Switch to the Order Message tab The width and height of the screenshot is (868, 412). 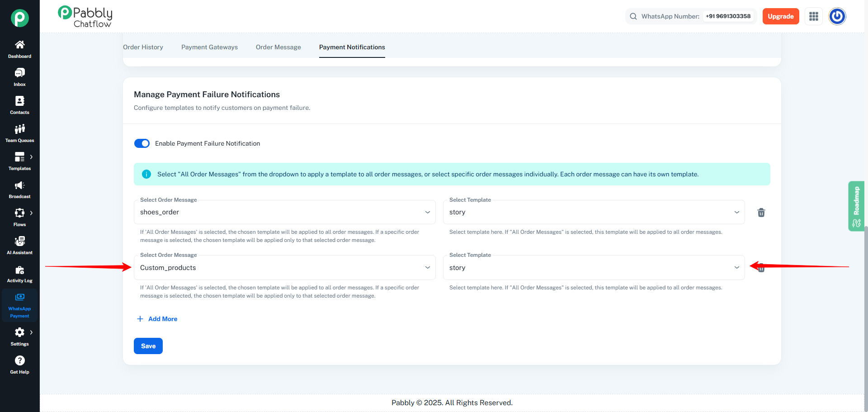pyautogui.click(x=278, y=47)
